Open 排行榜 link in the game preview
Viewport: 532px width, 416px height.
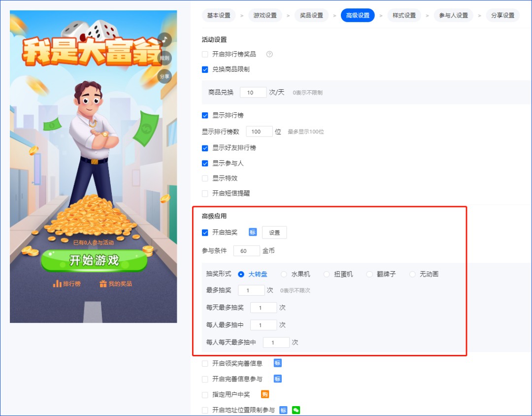67,283
